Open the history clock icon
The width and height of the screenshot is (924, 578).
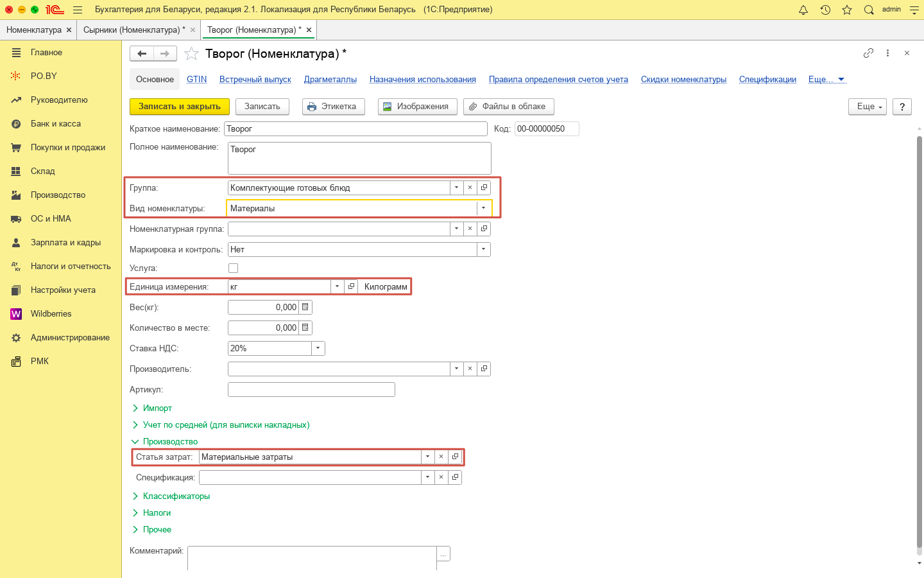pos(825,10)
